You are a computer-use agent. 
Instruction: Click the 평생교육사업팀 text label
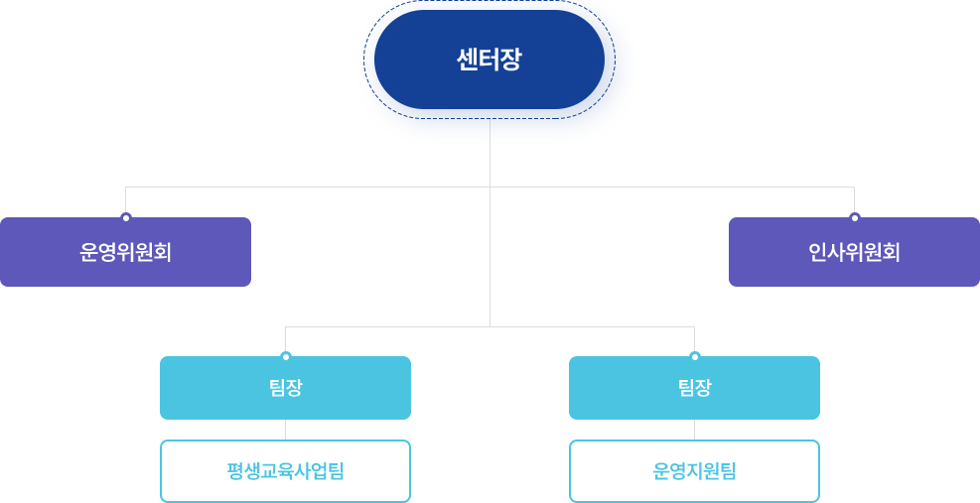286,470
